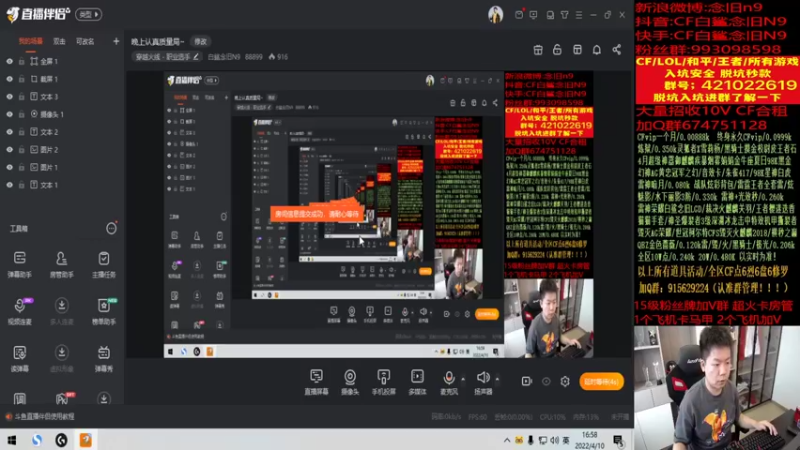800x450 pixels.
Task: Open the 榜单助手 tool
Action: coord(104,311)
